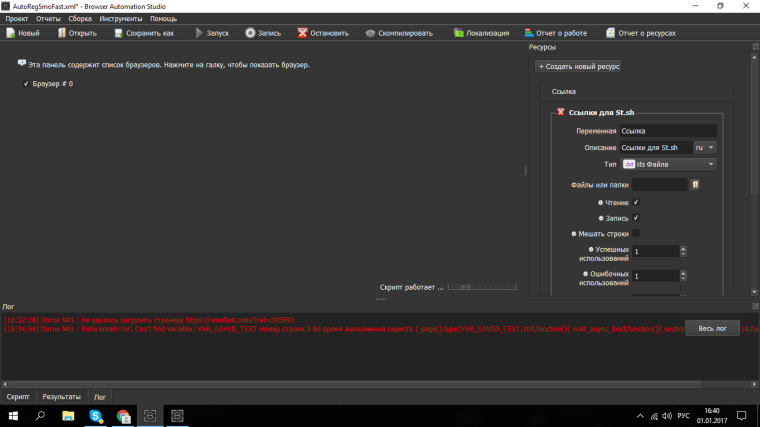Image resolution: width=760 pixels, height=427 pixels.
Task: Open a project with Открыть
Action: point(76,33)
